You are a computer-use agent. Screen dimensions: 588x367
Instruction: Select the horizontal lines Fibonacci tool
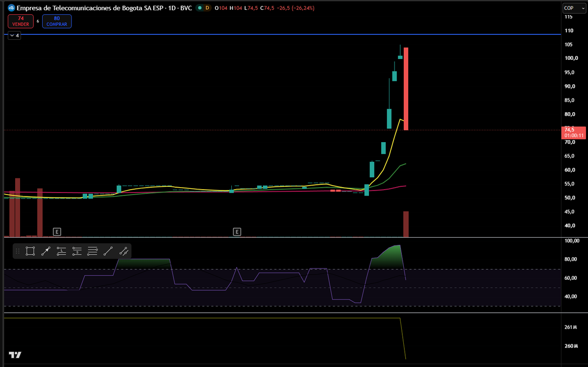(93, 251)
